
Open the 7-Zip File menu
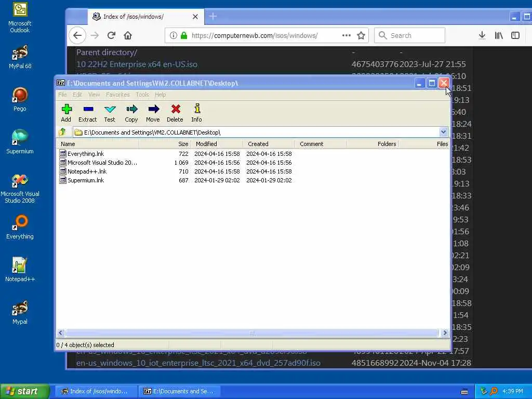tap(62, 95)
